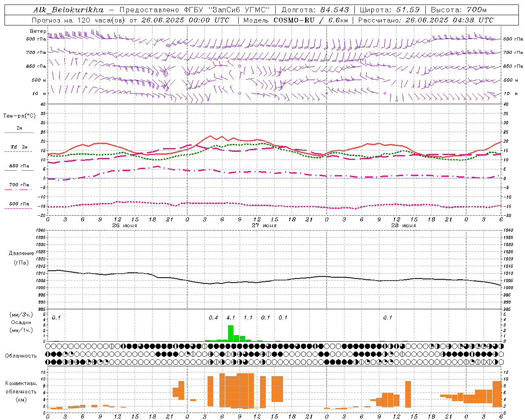Click the 'Широта: 51.59' header field

tap(390, 10)
